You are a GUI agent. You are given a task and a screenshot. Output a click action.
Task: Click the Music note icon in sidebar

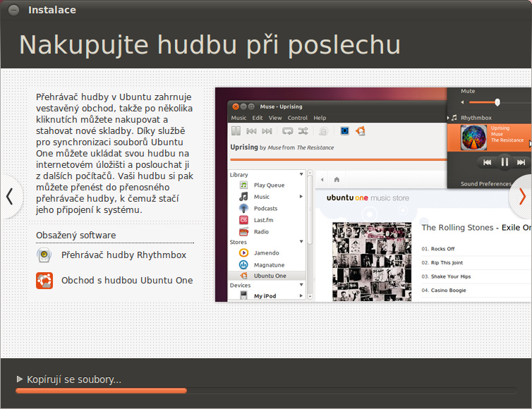pyautogui.click(x=243, y=197)
